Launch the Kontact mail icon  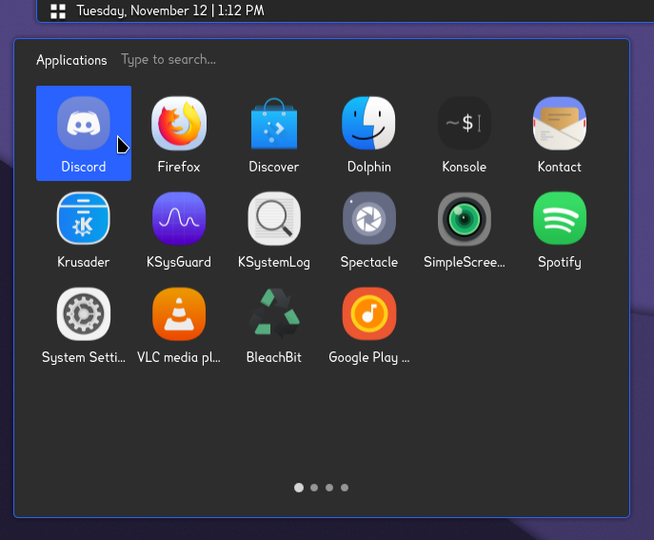coord(559,123)
